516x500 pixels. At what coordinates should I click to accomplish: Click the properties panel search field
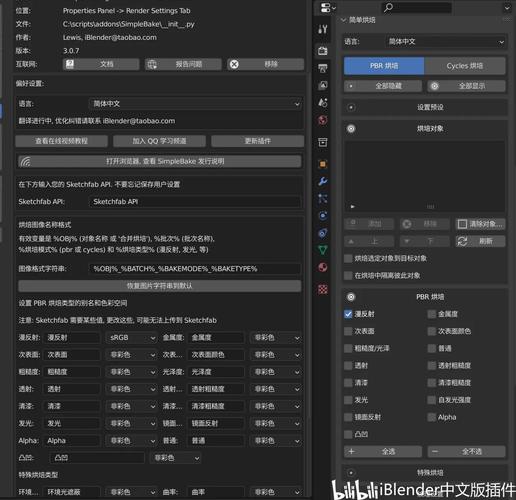(417, 8)
